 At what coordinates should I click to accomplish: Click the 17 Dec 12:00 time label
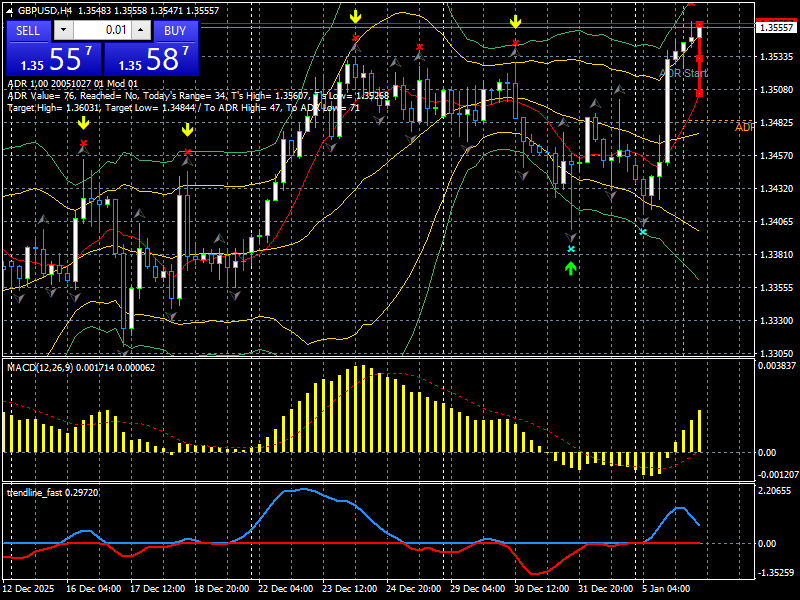click(157, 588)
